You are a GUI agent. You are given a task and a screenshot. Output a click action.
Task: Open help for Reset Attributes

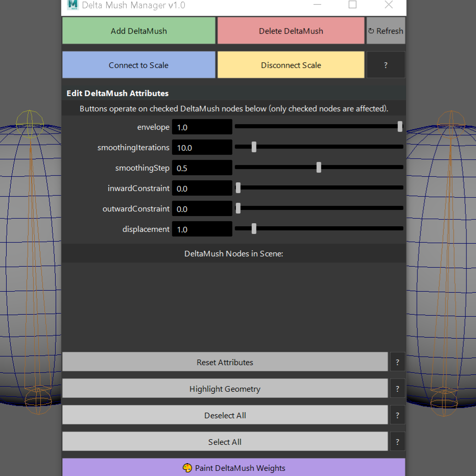(x=397, y=362)
